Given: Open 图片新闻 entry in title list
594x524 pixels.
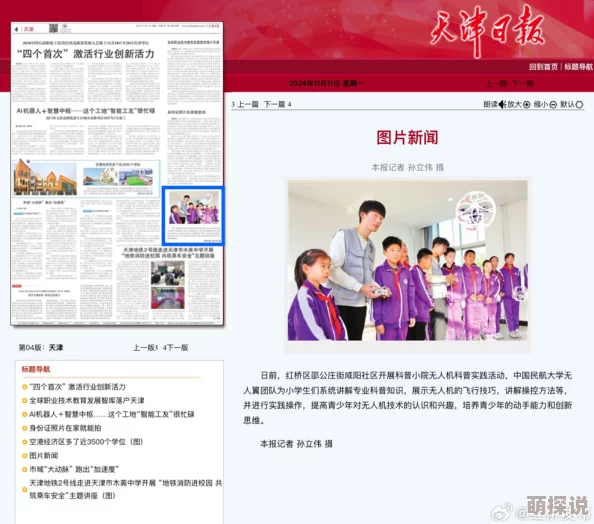Looking at the screenshot, I should click(x=44, y=455).
